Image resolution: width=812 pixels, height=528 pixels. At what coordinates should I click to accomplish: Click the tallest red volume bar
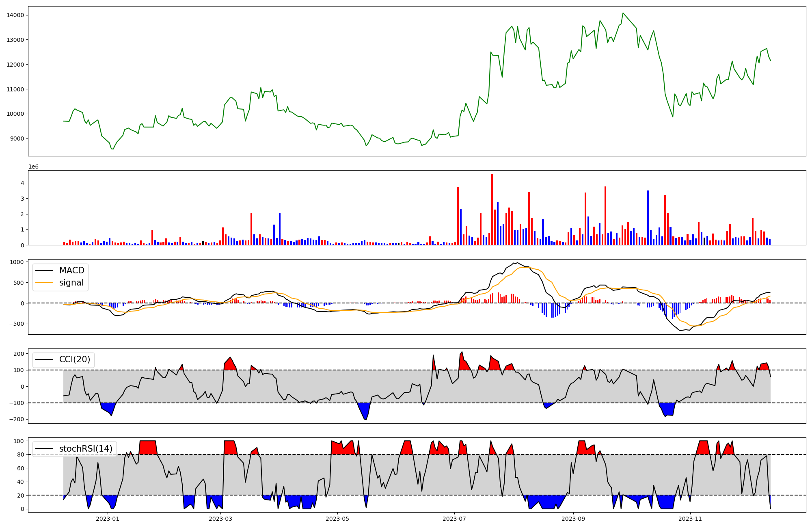492,209
